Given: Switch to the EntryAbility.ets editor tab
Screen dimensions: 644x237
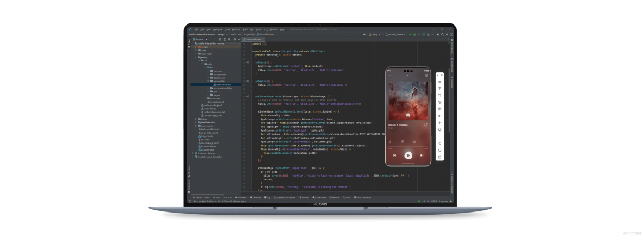Looking at the screenshot, I should tap(252, 40).
